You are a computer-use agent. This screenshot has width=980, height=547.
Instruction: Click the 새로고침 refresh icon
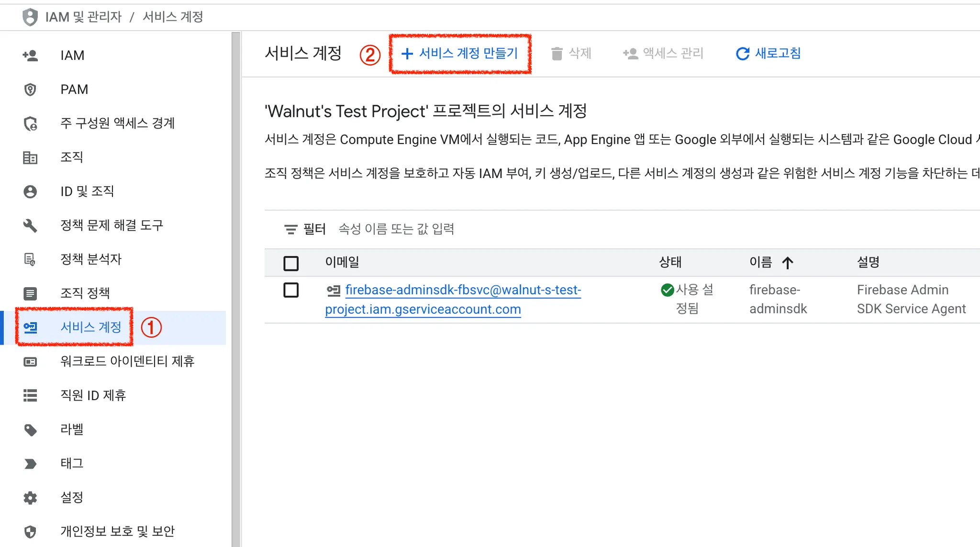click(x=742, y=54)
